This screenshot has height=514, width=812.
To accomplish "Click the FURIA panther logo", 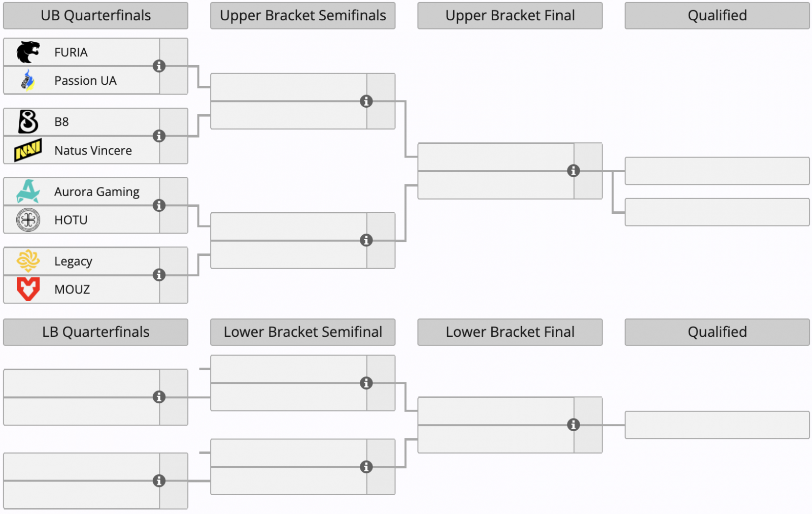I will click(x=28, y=52).
